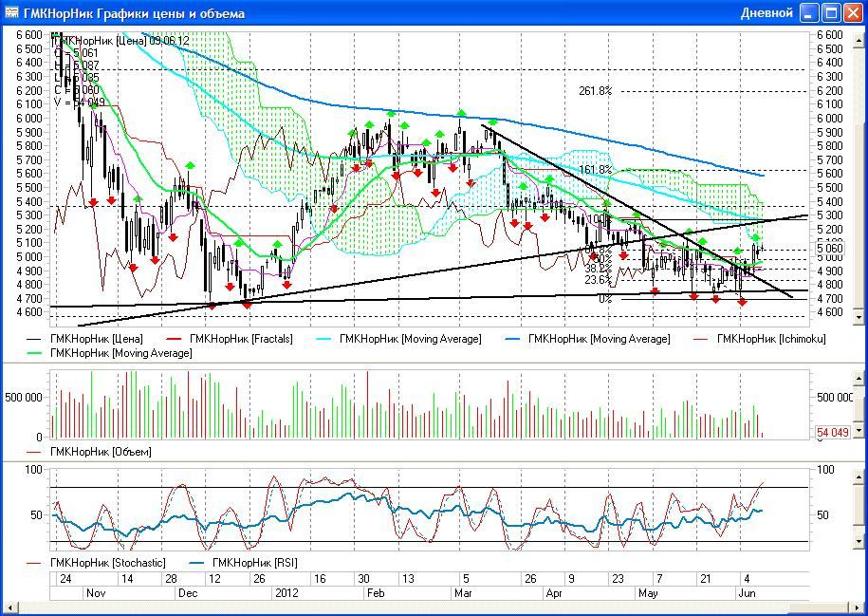Image resolution: width=868 pixels, height=616 pixels.
Task: Click the '0%' Fibonacci level label
Action: [605, 299]
